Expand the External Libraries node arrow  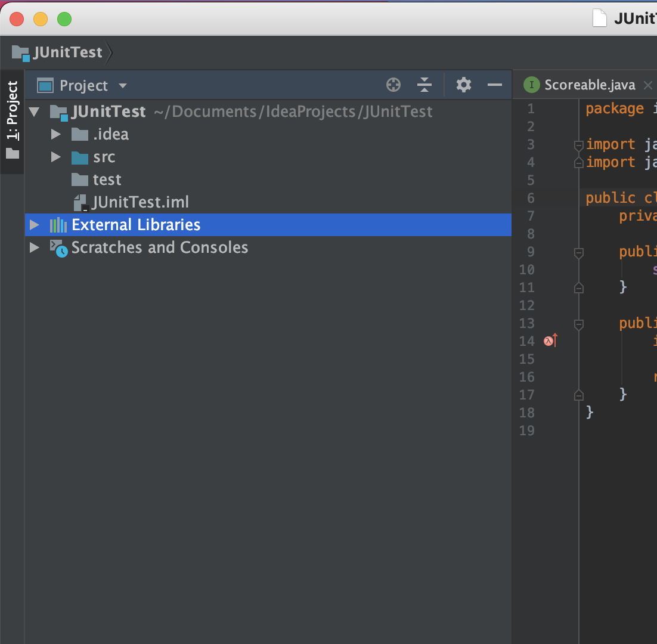pyautogui.click(x=35, y=225)
